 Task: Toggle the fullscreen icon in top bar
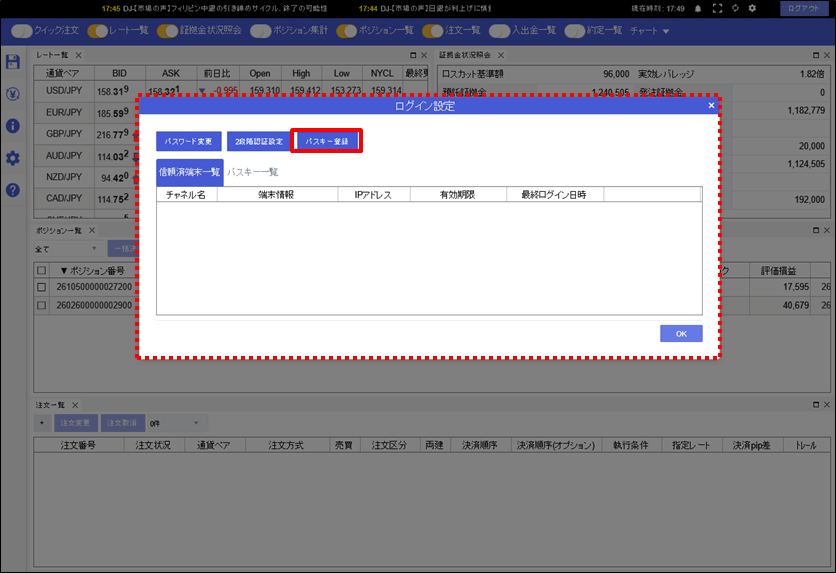coord(718,9)
